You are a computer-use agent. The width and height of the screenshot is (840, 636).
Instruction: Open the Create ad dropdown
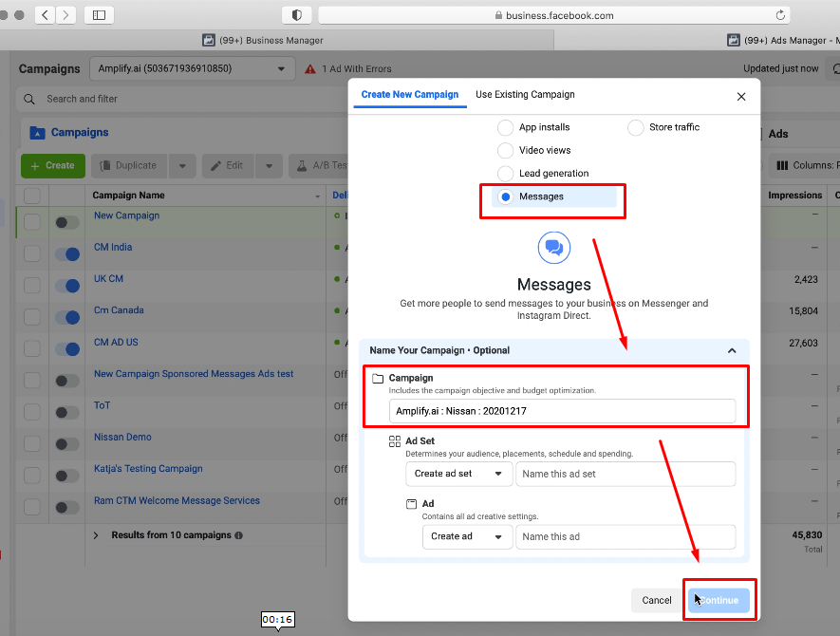(x=467, y=536)
